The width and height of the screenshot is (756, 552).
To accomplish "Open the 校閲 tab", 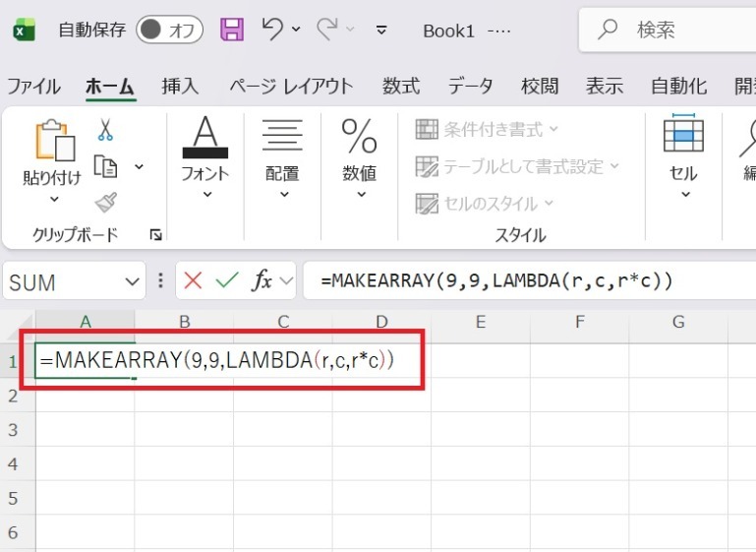I will 540,87.
